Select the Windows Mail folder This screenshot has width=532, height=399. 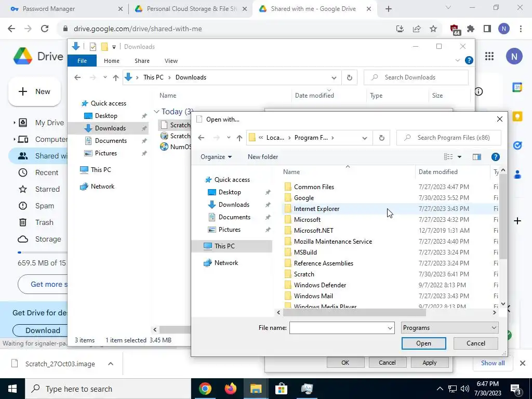(x=313, y=296)
